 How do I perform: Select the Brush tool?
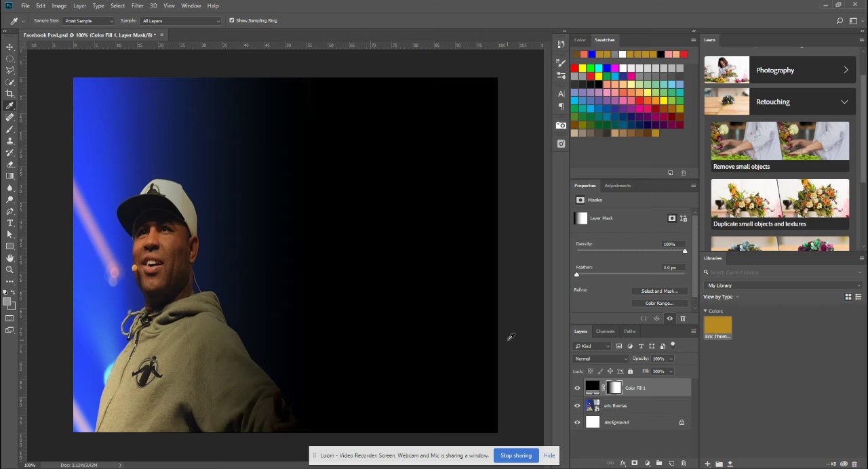click(x=9, y=129)
